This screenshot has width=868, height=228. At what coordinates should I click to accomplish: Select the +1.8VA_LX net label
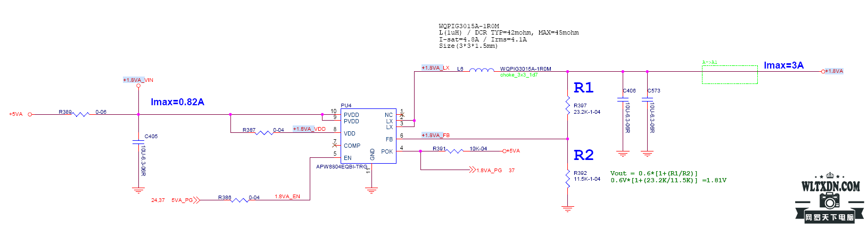pos(435,68)
